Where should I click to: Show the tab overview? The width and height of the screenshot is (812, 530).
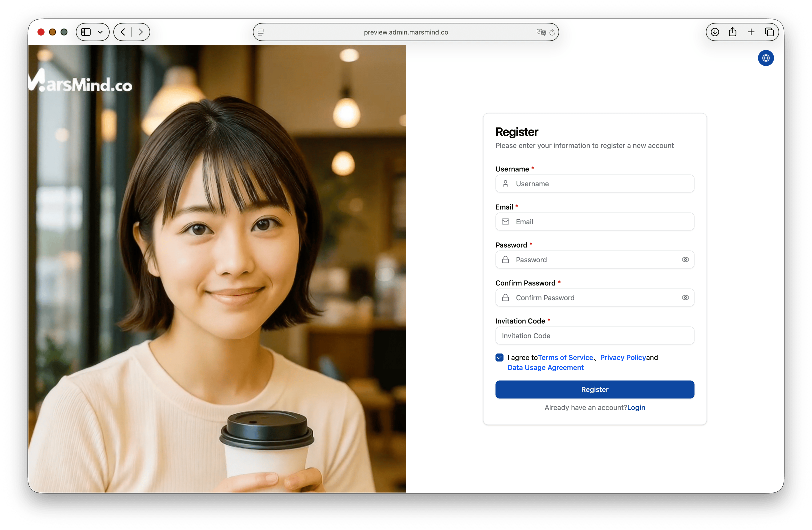[769, 32]
